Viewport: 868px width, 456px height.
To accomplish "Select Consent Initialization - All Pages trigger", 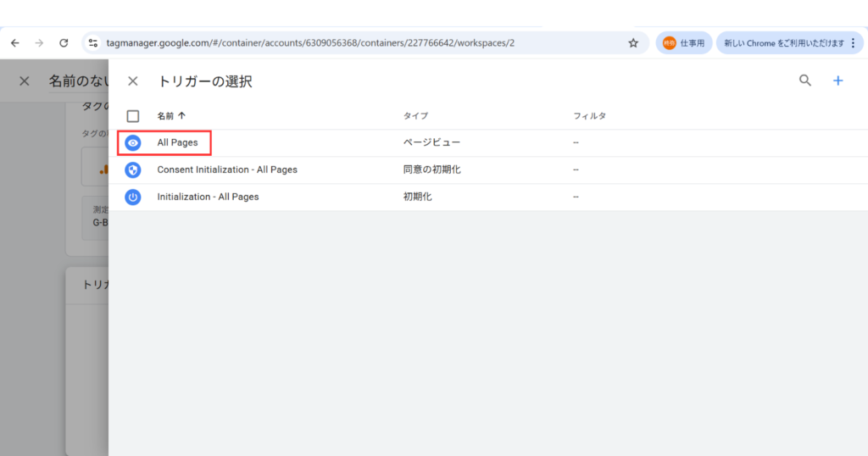I will tap(227, 170).
